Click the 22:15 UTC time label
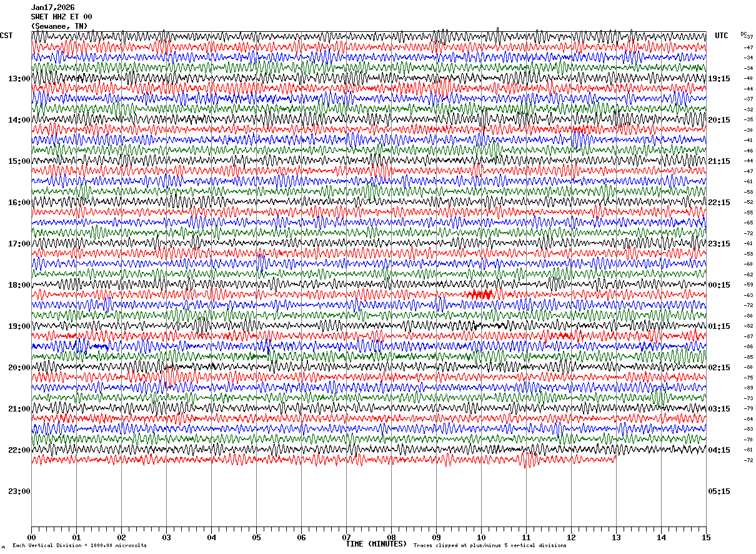 coord(719,203)
